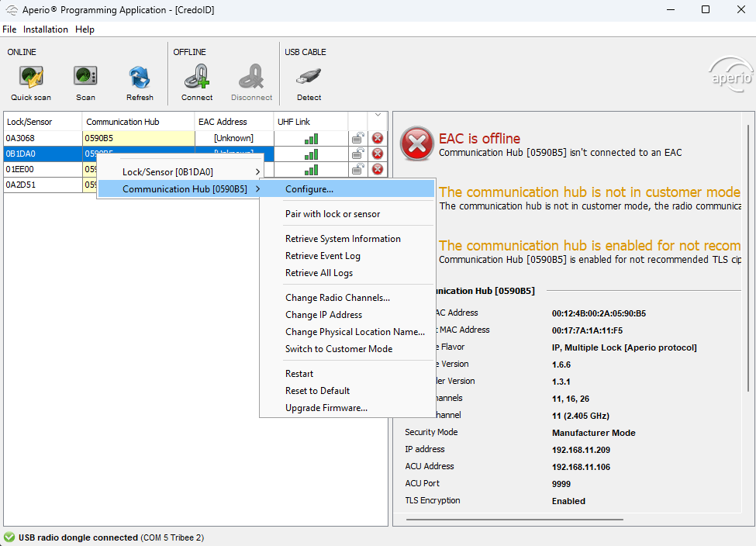Click the details panel horizontal scrollbar
The height and width of the screenshot is (546, 756).
pos(514,520)
